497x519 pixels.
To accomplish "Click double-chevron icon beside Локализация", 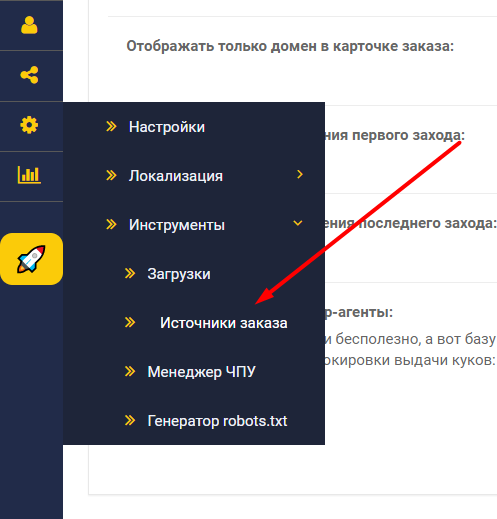I will click(111, 175).
